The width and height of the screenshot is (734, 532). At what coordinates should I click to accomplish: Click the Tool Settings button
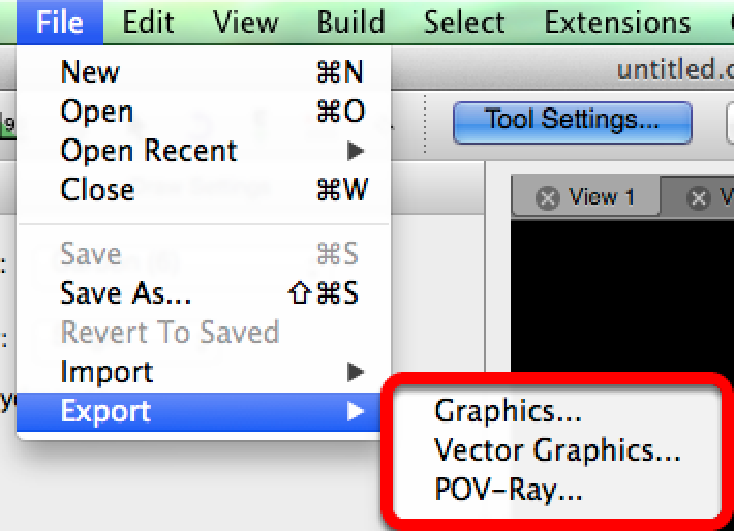(x=572, y=121)
